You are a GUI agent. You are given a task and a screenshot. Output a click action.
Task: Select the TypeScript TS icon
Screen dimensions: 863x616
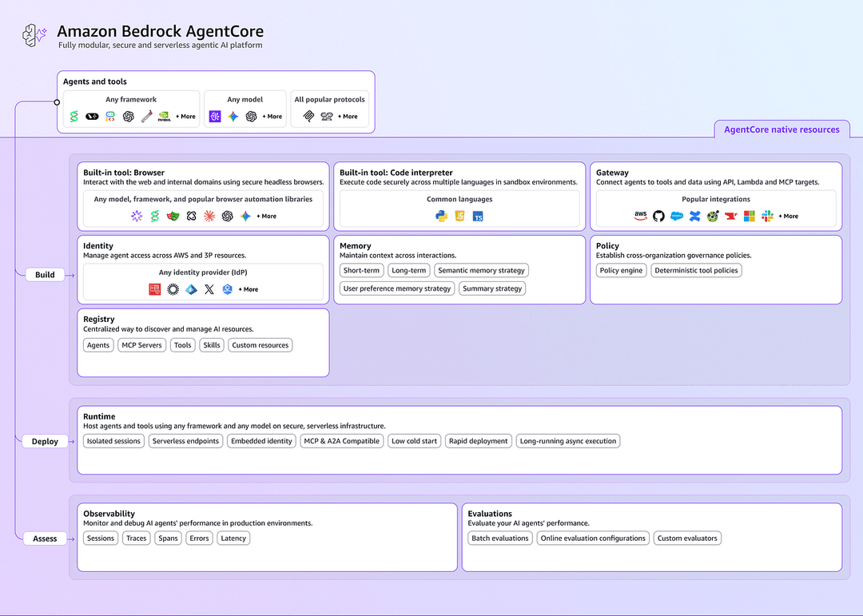(478, 217)
